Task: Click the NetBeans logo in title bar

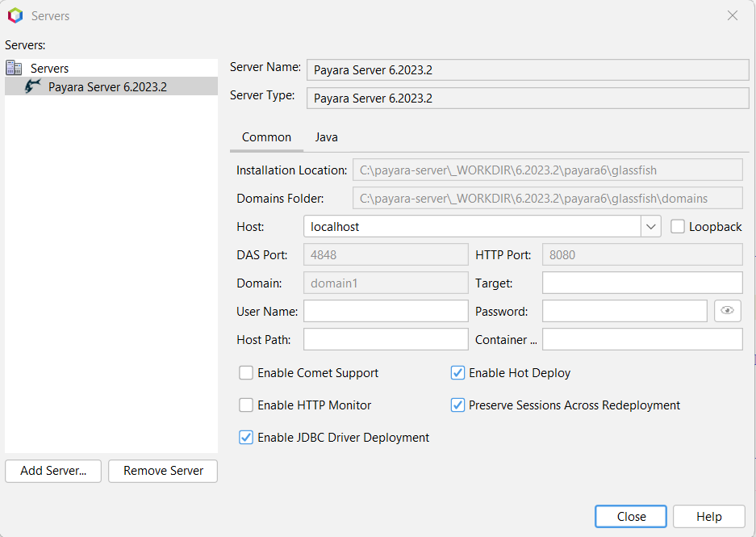Action: pyautogui.click(x=15, y=15)
